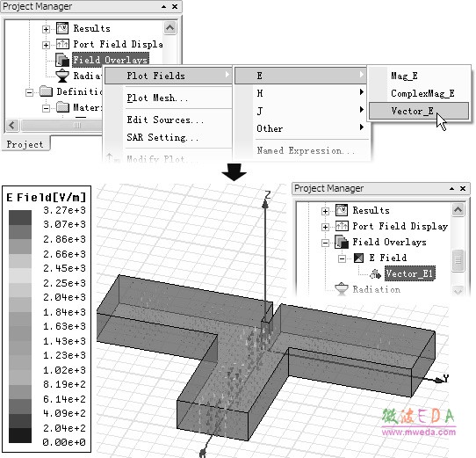Click the 3.27e+3 color swatch in legend
476x458 pixels.
20,217
